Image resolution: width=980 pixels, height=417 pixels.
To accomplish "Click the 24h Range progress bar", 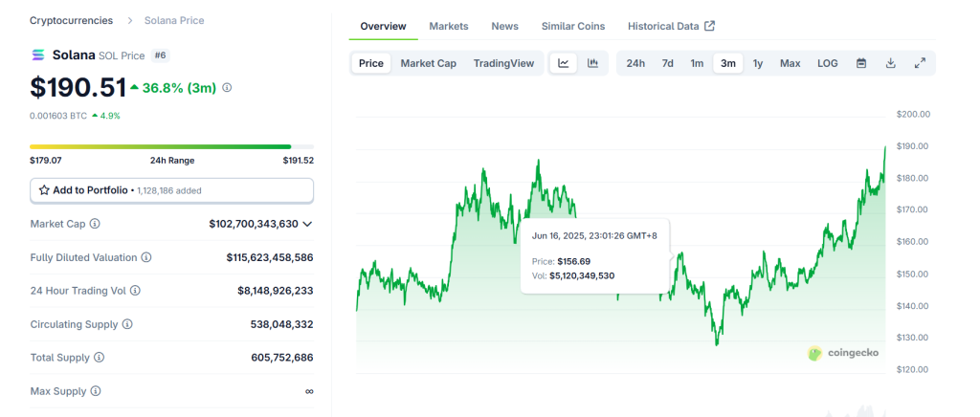I will 172,146.
